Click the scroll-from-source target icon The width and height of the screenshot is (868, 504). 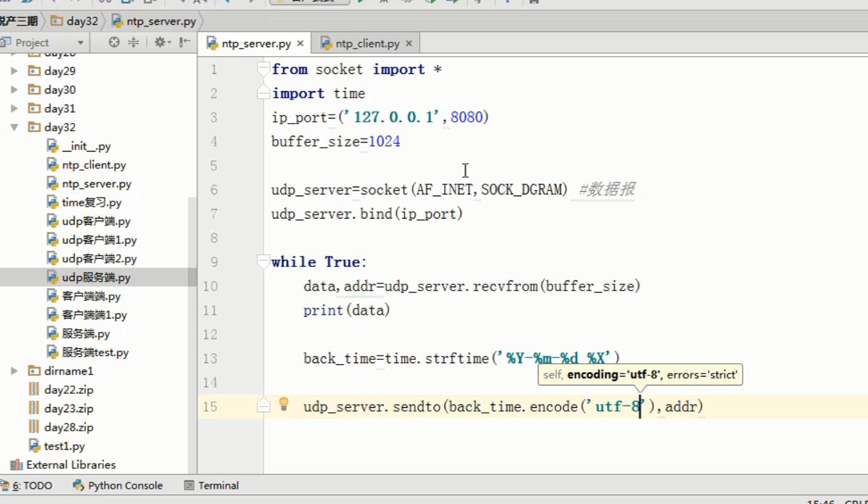114,43
